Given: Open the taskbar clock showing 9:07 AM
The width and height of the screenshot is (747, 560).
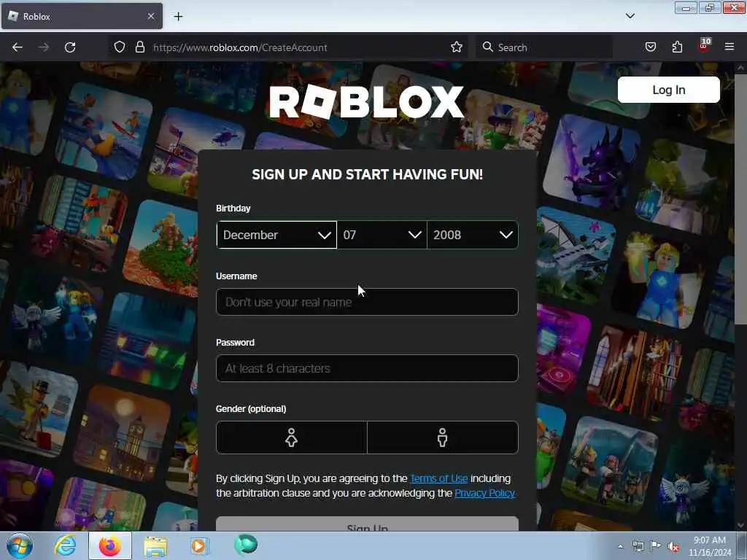Looking at the screenshot, I should pos(709,546).
